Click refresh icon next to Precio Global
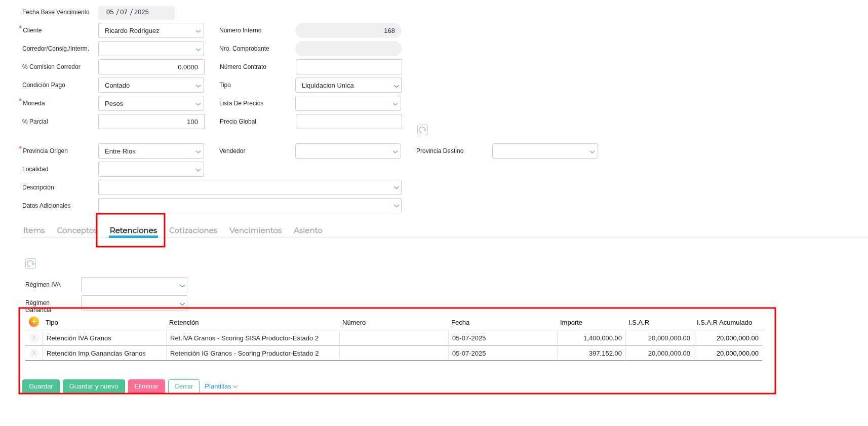 422,130
